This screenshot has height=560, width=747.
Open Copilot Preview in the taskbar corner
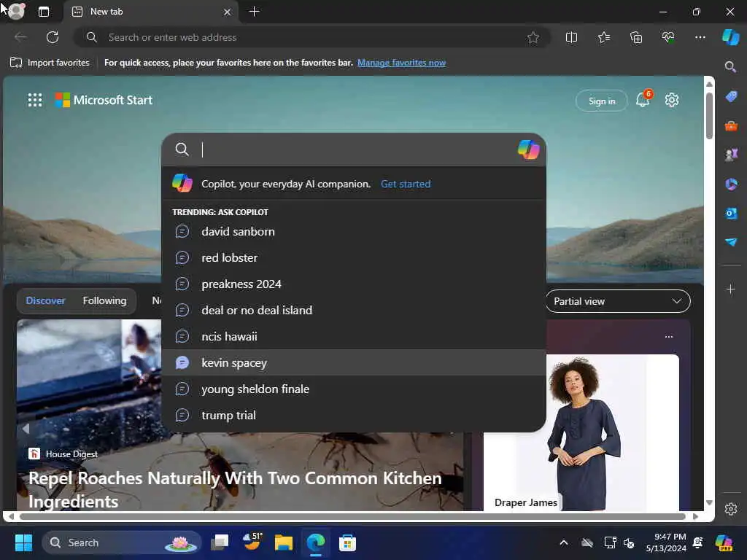[x=724, y=542]
